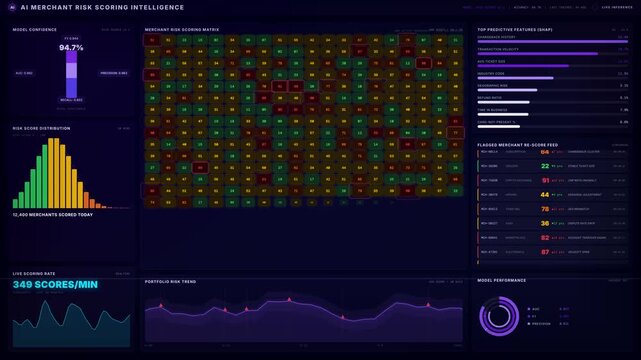Image resolution: width=641 pixels, height=360 pixels.
Task: Click the Risk Score Distribution panel title
Action: (41, 128)
